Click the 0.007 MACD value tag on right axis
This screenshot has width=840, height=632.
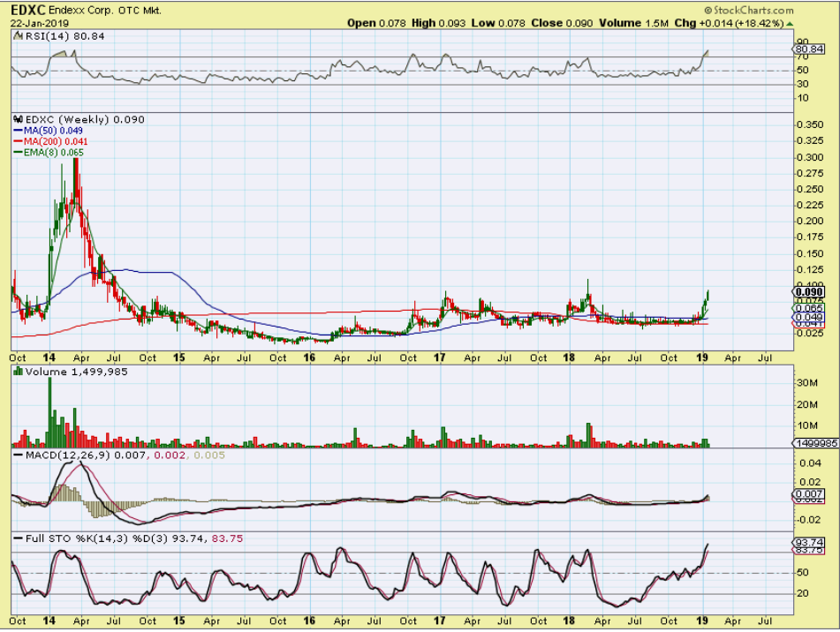click(x=809, y=494)
